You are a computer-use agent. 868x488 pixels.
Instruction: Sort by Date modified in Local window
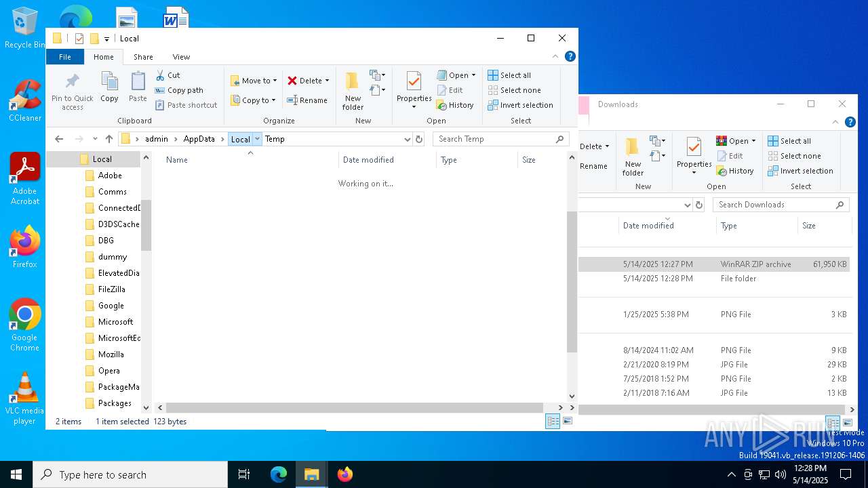pos(387,160)
